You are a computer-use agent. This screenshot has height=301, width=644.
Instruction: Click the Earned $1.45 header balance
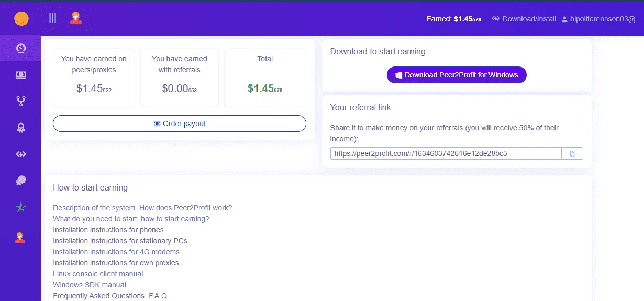pos(453,19)
